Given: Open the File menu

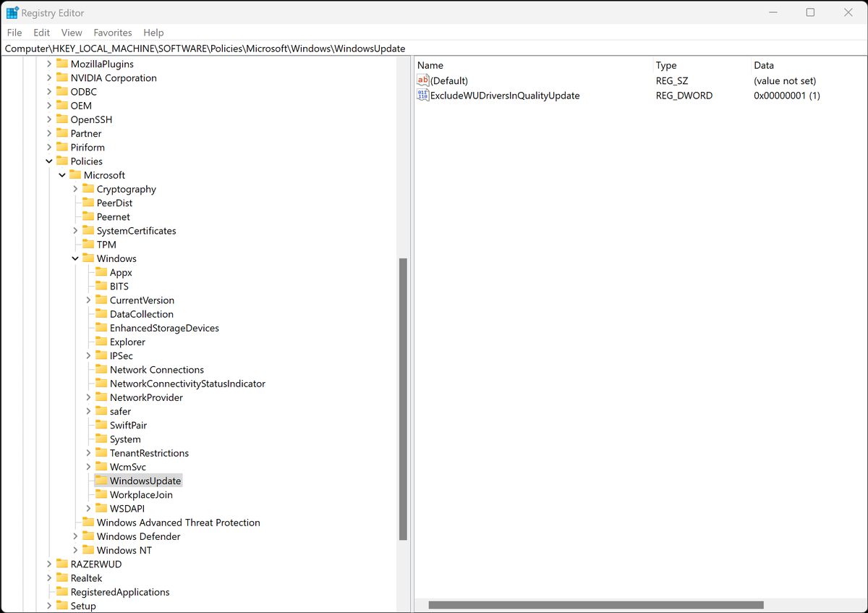Looking at the screenshot, I should [x=14, y=33].
